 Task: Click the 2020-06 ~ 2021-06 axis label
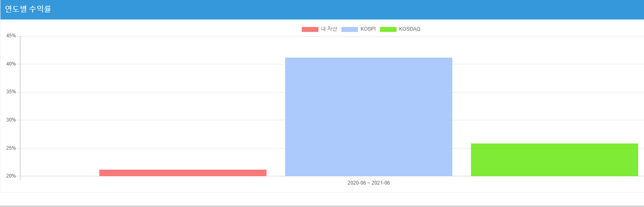[368, 183]
